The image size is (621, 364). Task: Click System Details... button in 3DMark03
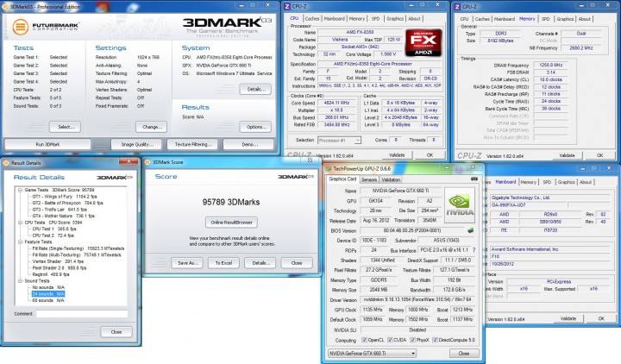coord(256,90)
